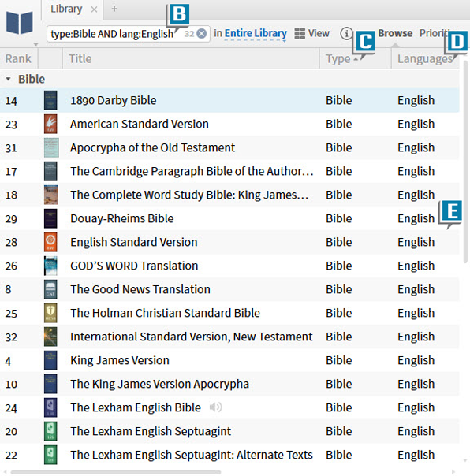This screenshot has height=476, width=470.
Task: Click Type Bible cell in Douay-Rheims row
Action: pos(339,218)
